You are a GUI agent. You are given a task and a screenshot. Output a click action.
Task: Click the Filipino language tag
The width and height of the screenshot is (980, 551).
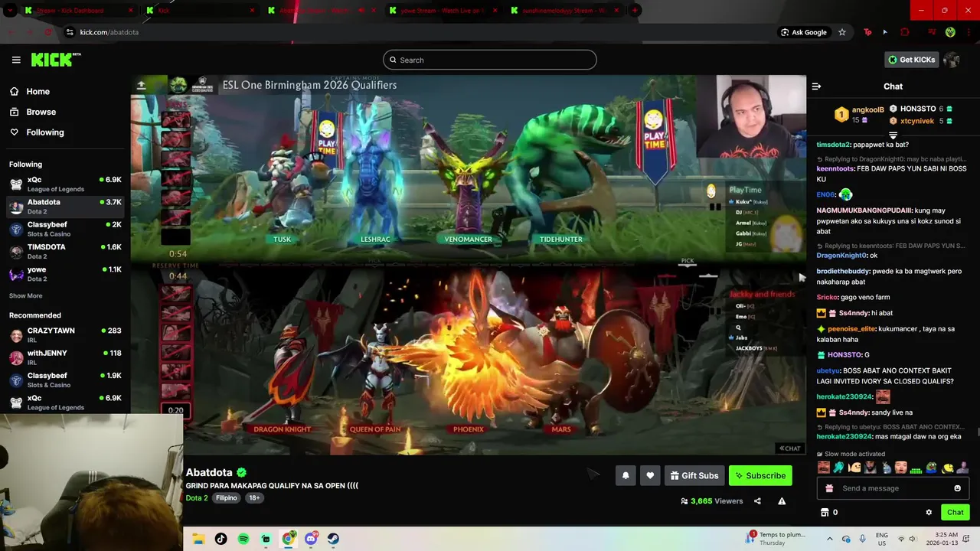(x=226, y=497)
